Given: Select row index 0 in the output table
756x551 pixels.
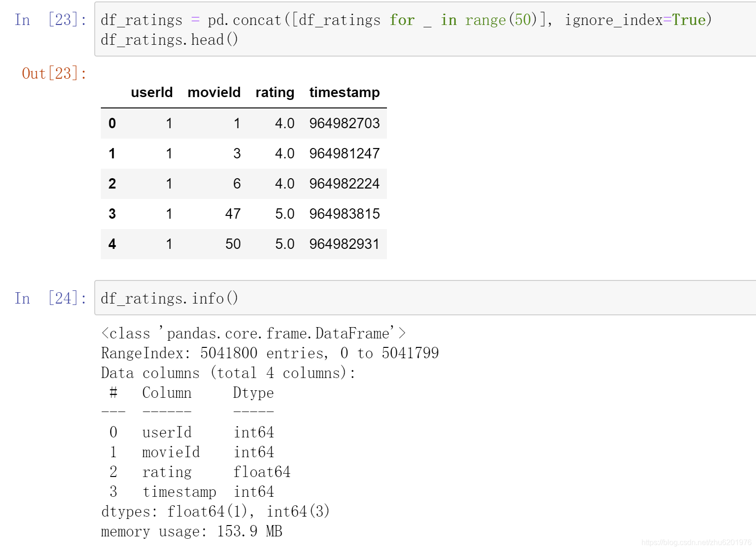Looking at the screenshot, I should point(112,123).
